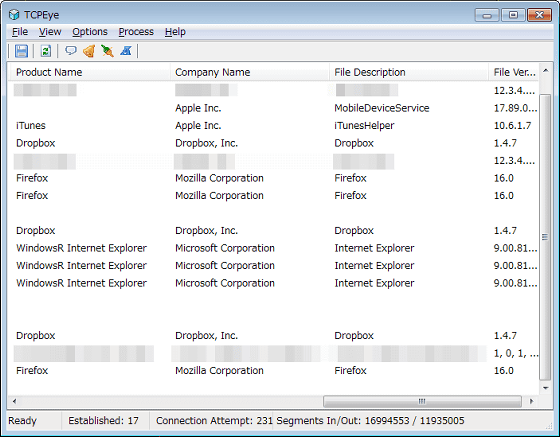Sort by the File Ver... column header
Screen dimensions: 560x437
click(x=514, y=72)
